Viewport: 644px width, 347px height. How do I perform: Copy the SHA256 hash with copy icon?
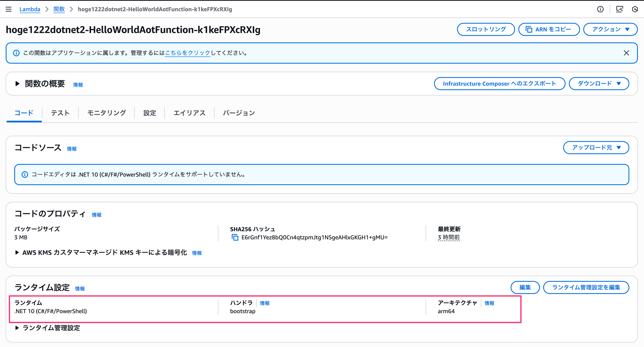tap(235, 237)
